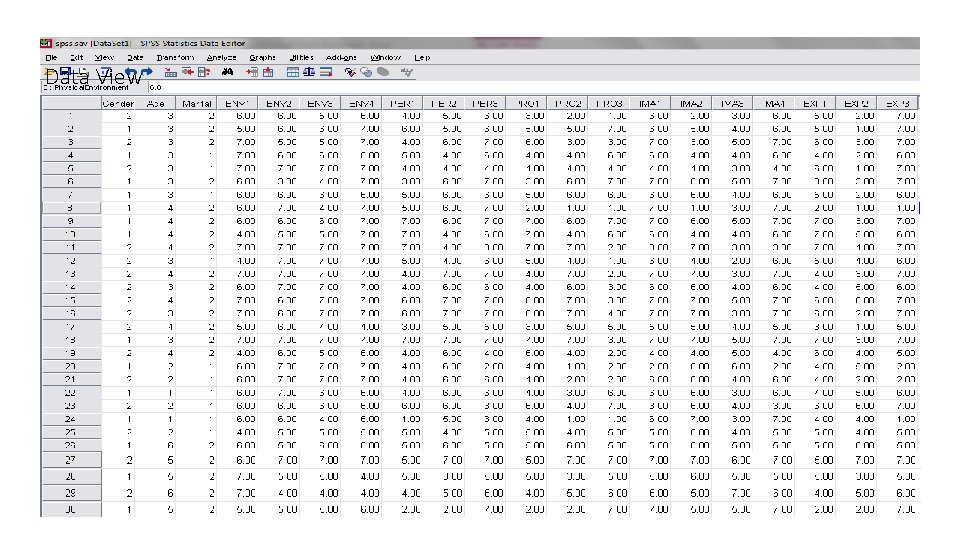The image size is (960, 540).
Task: Click the SPSS application icon in title bar
Action: click(46, 43)
